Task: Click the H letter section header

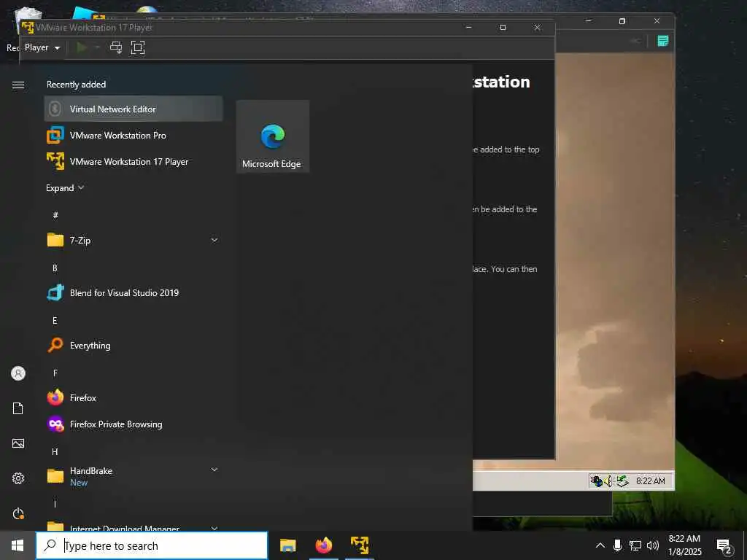Action: 55,451
